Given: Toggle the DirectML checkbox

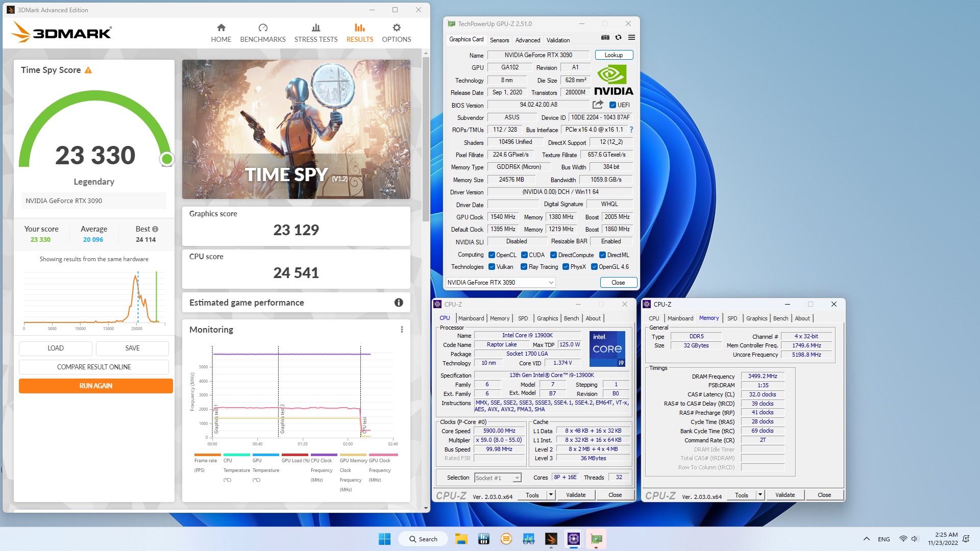Looking at the screenshot, I should tap(602, 255).
